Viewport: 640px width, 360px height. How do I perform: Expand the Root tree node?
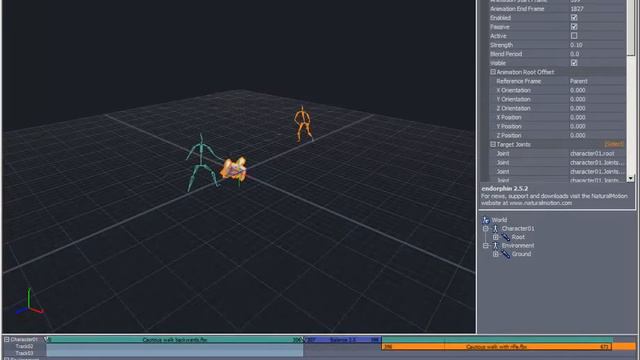tap(496, 237)
